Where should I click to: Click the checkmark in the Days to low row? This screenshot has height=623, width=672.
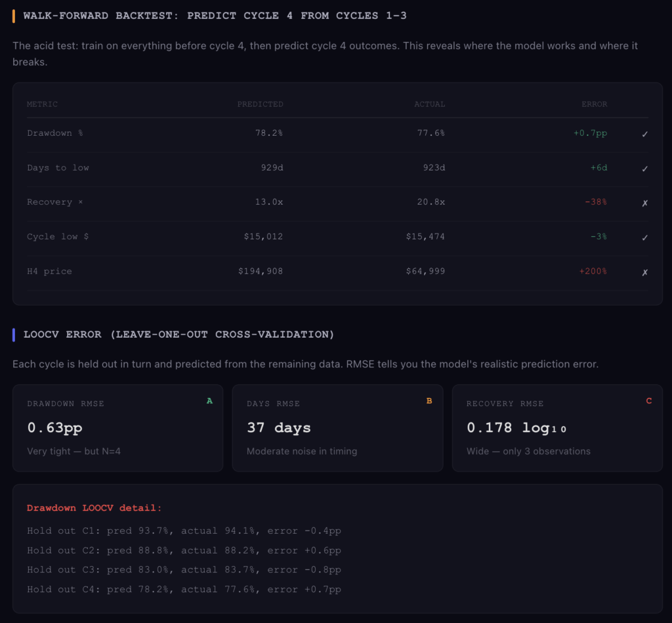644,169
